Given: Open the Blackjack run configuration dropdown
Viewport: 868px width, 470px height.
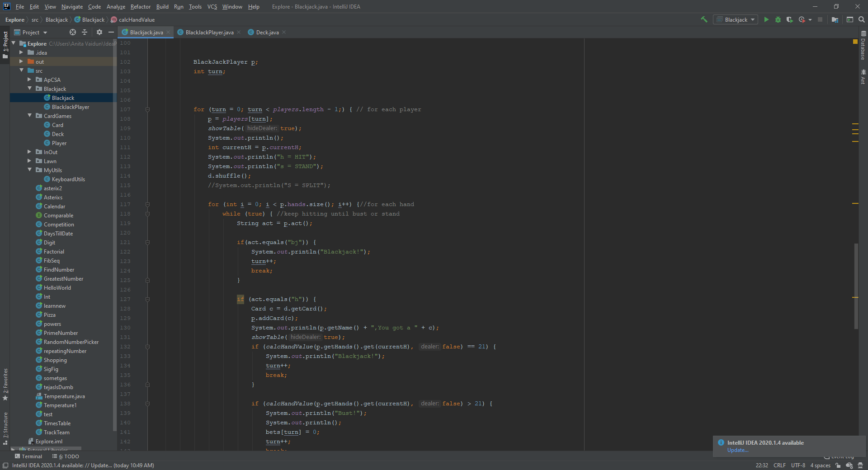Looking at the screenshot, I should point(736,19).
